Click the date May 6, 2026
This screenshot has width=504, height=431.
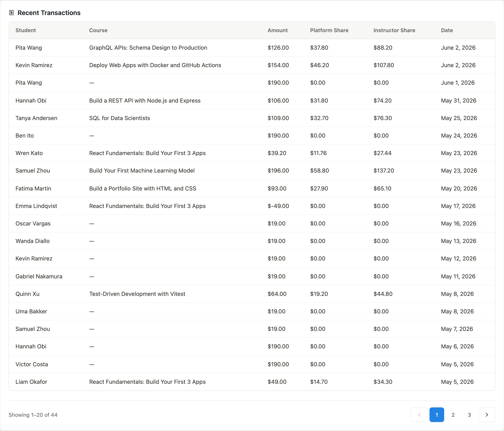pos(457,346)
